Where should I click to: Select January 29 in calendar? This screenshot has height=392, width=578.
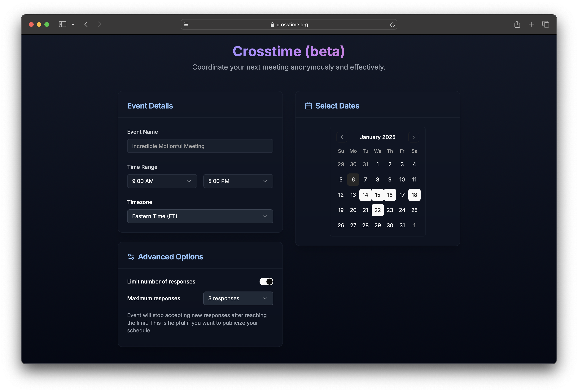(378, 225)
